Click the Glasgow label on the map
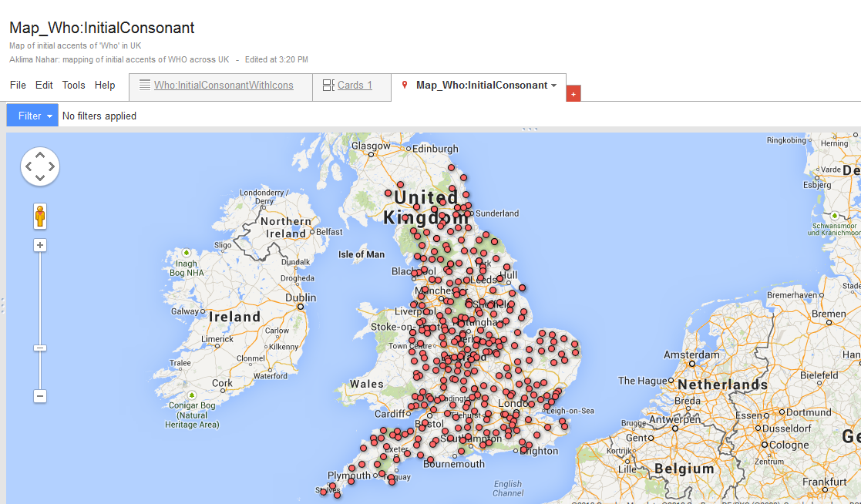 click(371, 146)
